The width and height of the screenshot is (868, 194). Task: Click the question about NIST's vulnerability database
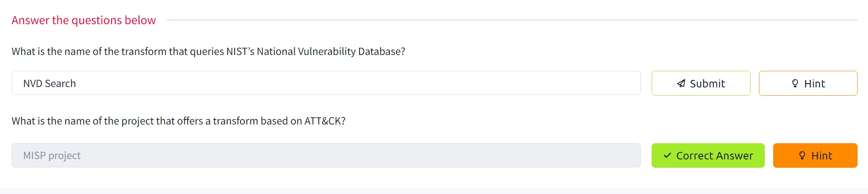pos(208,51)
